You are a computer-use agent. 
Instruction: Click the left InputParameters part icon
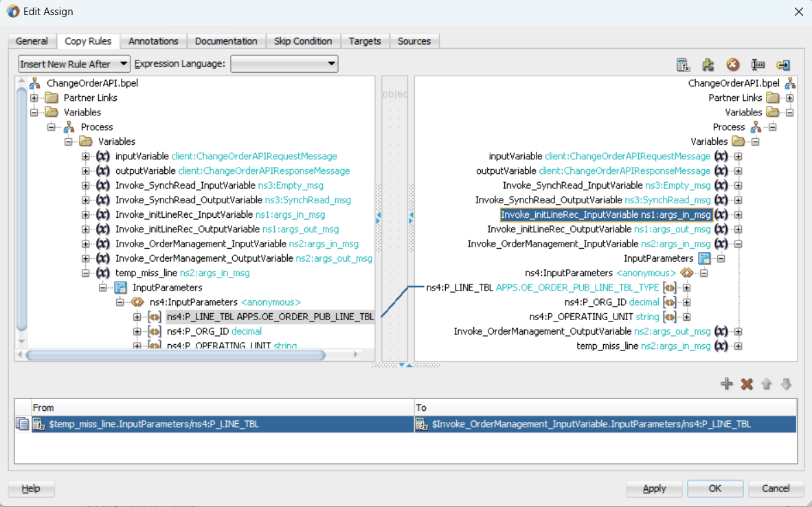point(121,287)
